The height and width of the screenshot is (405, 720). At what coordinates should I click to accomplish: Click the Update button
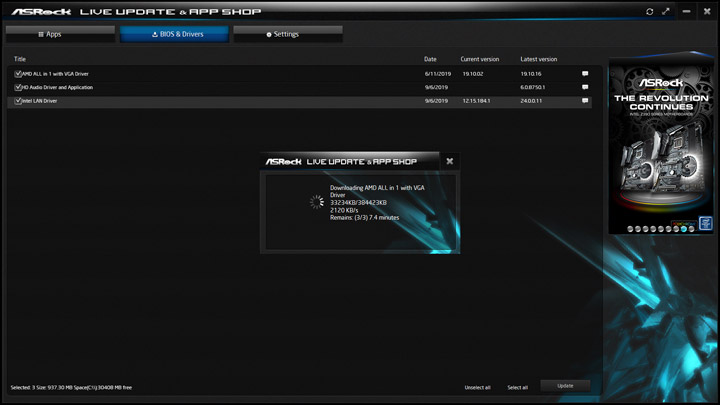[x=565, y=386]
